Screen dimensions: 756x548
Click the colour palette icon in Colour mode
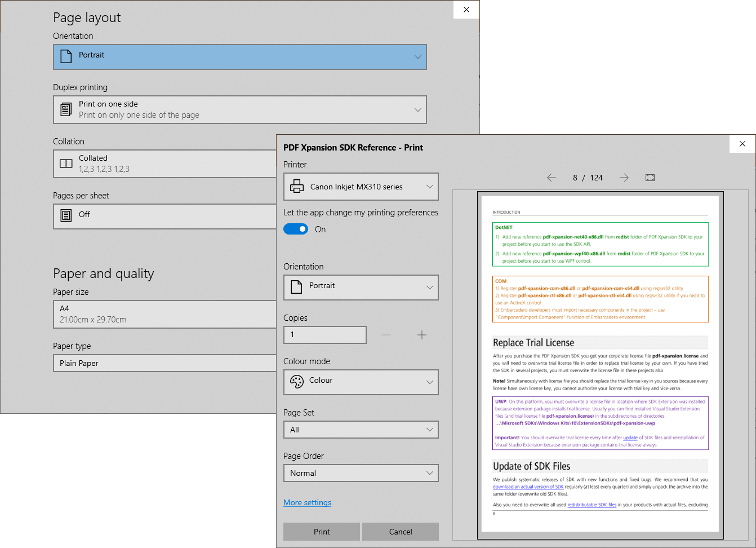[297, 380]
